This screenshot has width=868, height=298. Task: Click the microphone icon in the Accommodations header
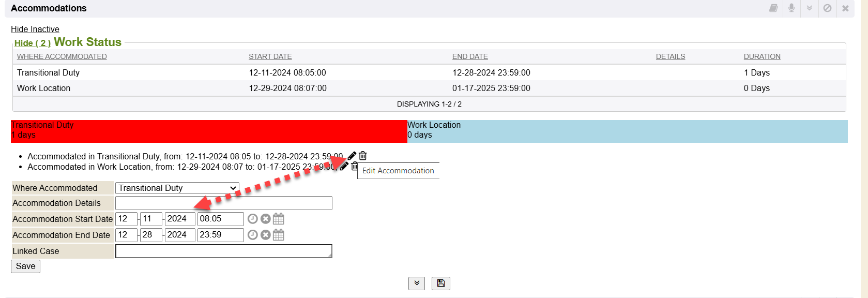(791, 8)
